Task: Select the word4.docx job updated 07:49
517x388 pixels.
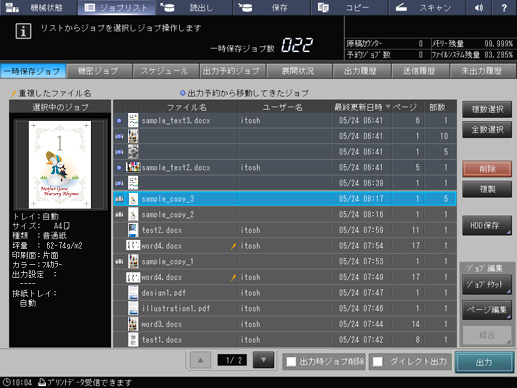Action: [x=285, y=277]
